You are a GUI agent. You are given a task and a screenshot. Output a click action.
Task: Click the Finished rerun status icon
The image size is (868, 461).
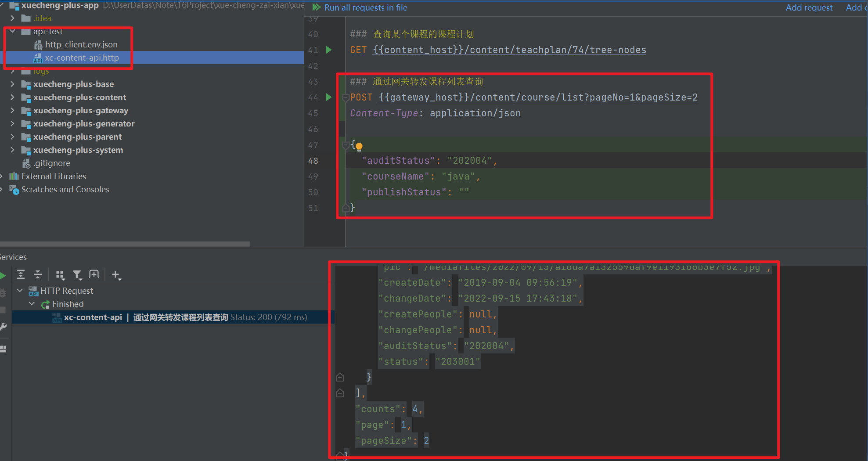45,304
